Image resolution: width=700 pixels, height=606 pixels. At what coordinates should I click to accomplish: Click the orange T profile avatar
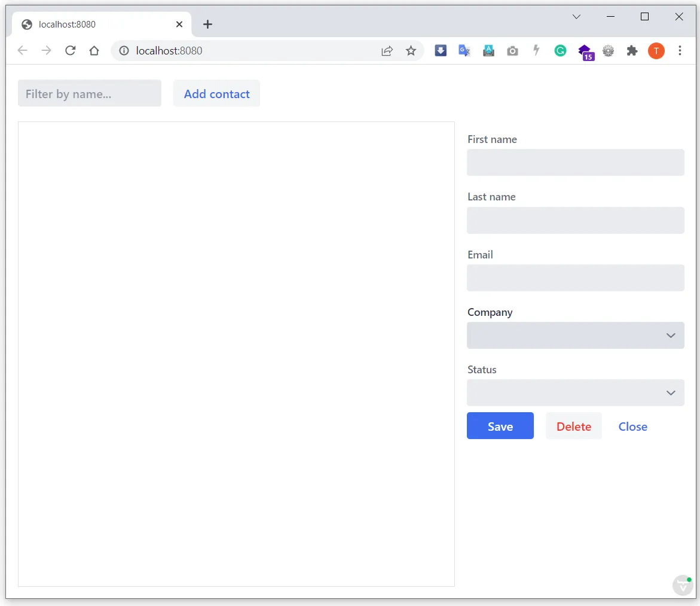[x=656, y=51]
